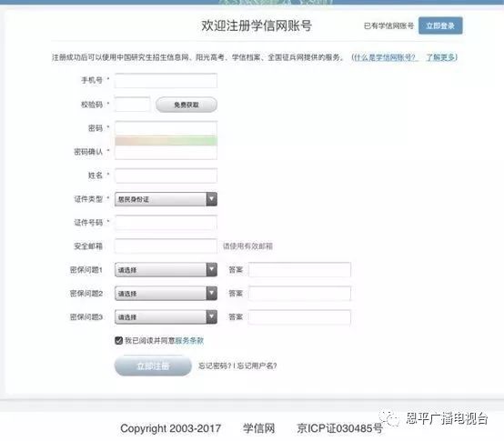Click the answer field for 密保问题1
Screen dimensions: 504x441
pos(299,270)
